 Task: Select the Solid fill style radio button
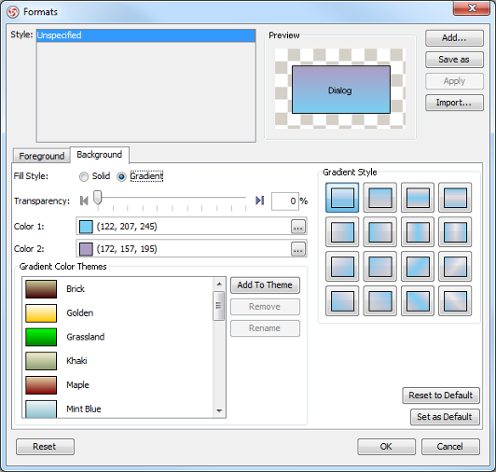pyautogui.click(x=84, y=176)
